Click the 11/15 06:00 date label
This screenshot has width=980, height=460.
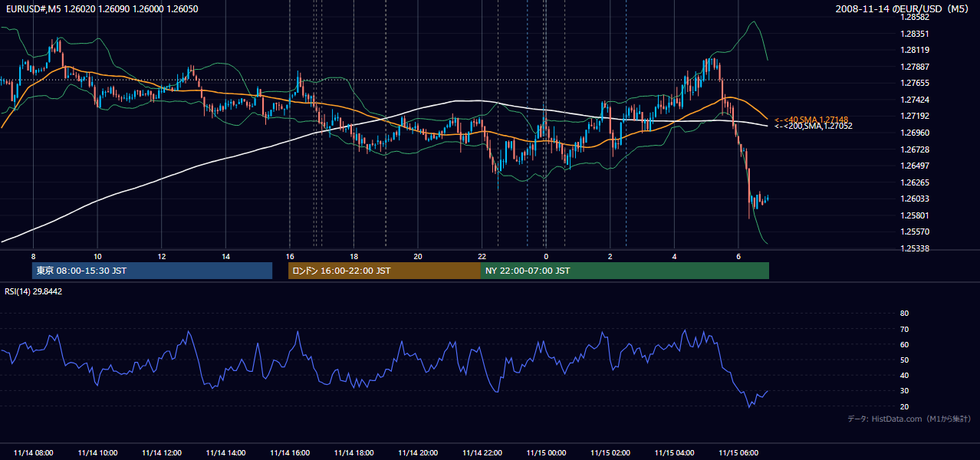[x=738, y=453]
